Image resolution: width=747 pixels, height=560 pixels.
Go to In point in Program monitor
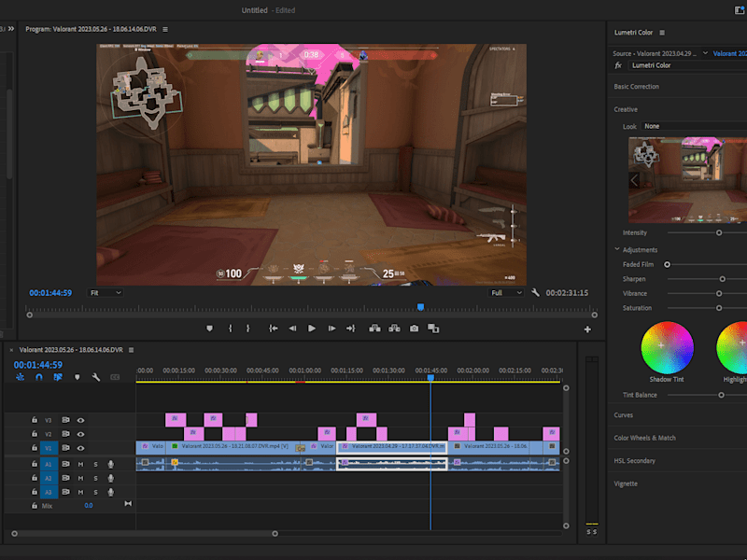pos(273,329)
